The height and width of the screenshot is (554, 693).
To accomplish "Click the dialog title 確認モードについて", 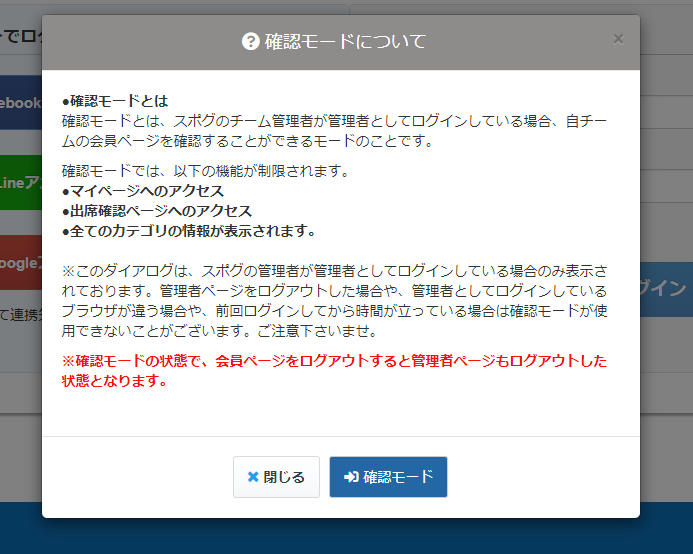I will click(x=345, y=42).
